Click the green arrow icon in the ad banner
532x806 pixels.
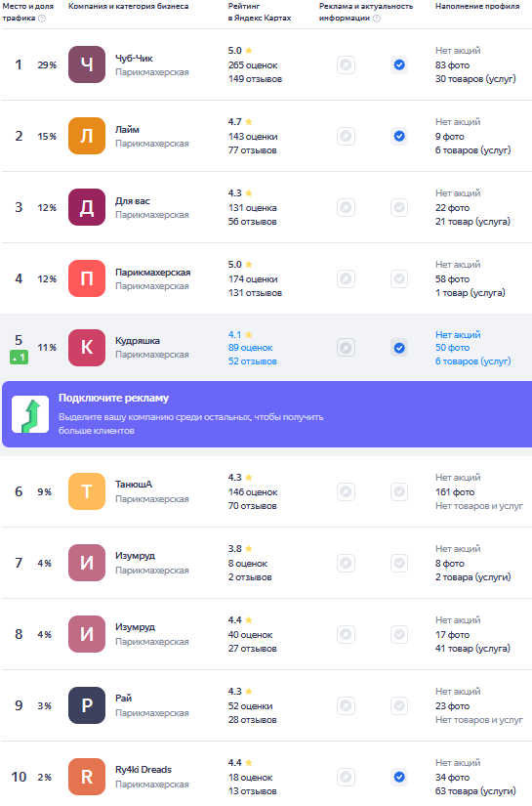[30, 414]
